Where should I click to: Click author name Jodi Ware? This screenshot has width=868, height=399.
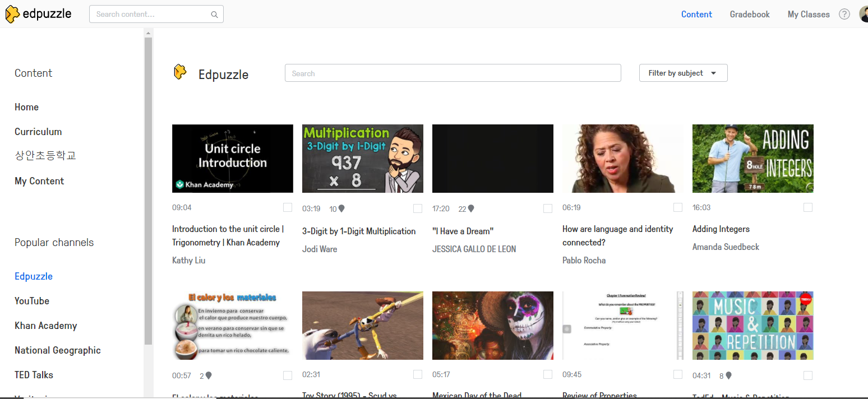(x=320, y=249)
